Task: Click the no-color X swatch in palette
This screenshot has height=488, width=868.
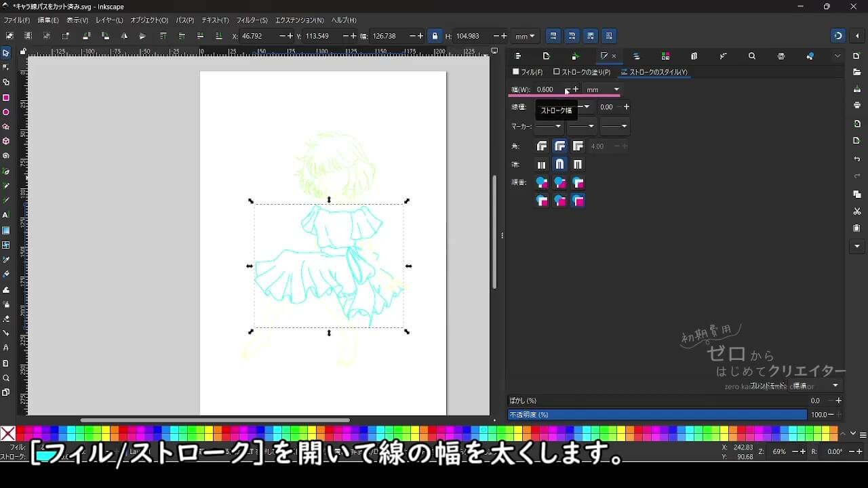Action: [x=7, y=434]
